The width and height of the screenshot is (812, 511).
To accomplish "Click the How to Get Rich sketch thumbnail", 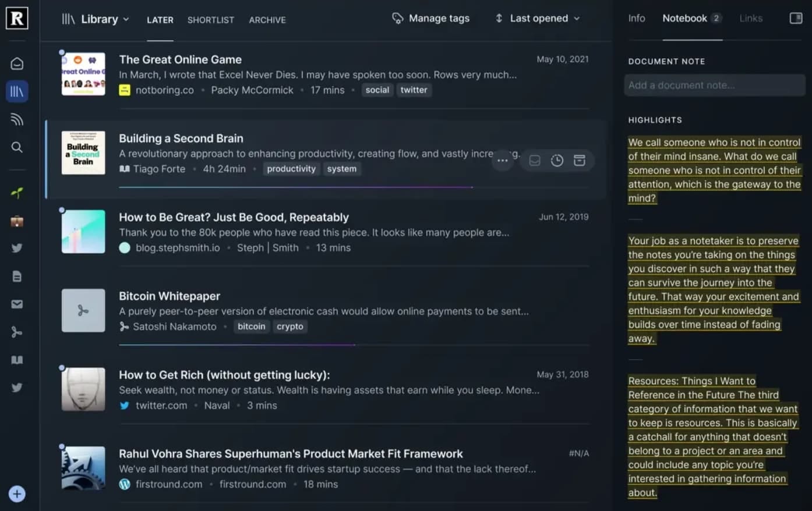I will [83, 389].
